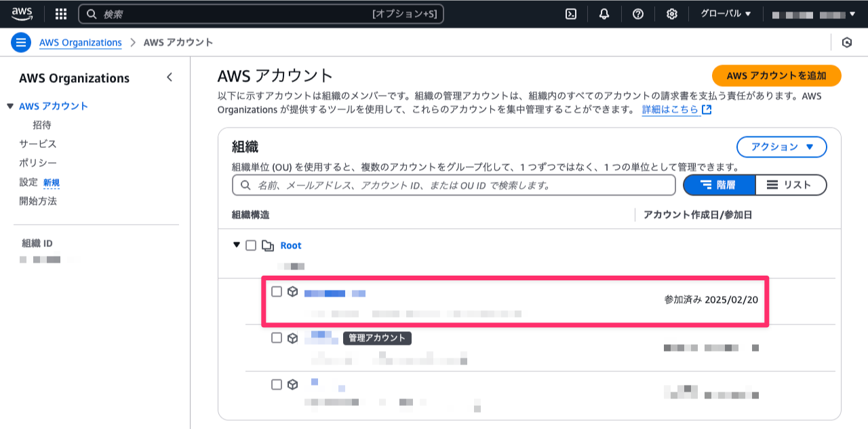Collapse the Root tree node
Image resolution: width=868 pixels, height=429 pixels.
pos(237,244)
